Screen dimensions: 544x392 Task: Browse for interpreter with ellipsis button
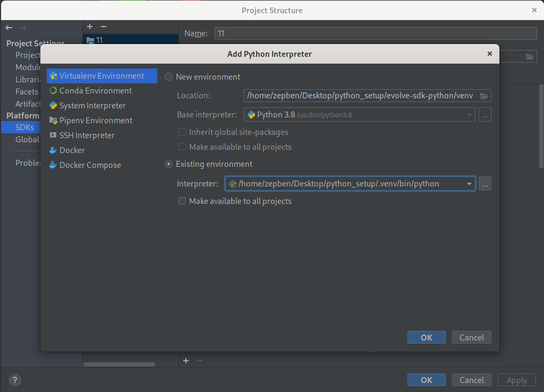pos(484,184)
